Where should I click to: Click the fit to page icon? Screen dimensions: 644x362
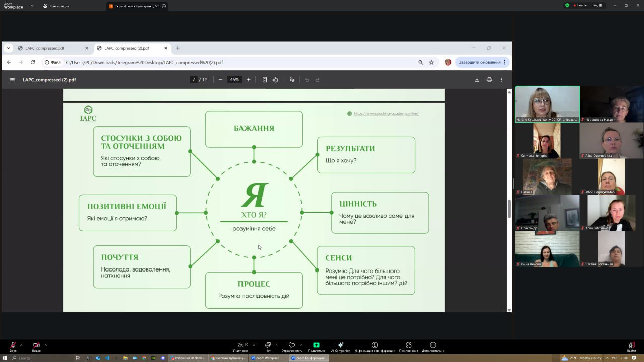click(265, 80)
